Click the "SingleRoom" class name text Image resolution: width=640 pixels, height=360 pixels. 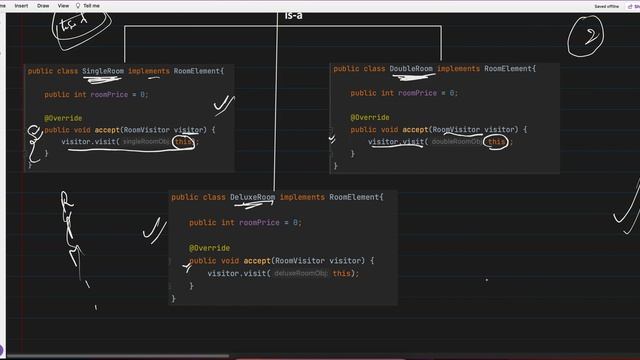103,71
